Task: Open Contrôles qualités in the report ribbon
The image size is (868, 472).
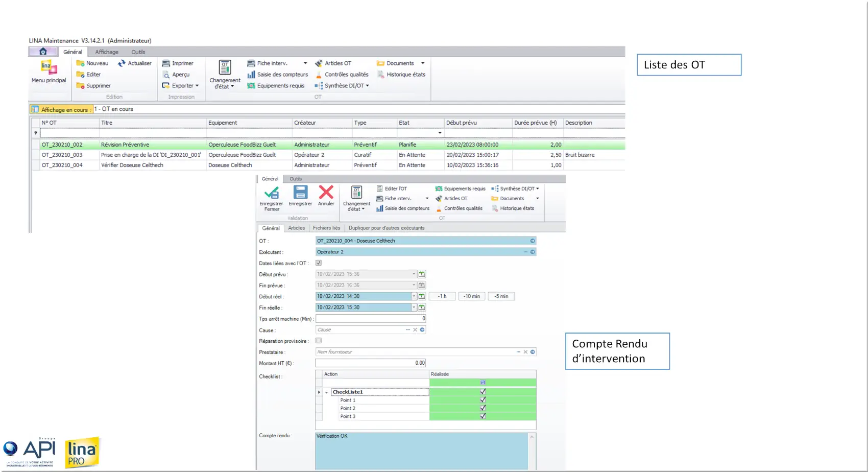Action: (459, 208)
